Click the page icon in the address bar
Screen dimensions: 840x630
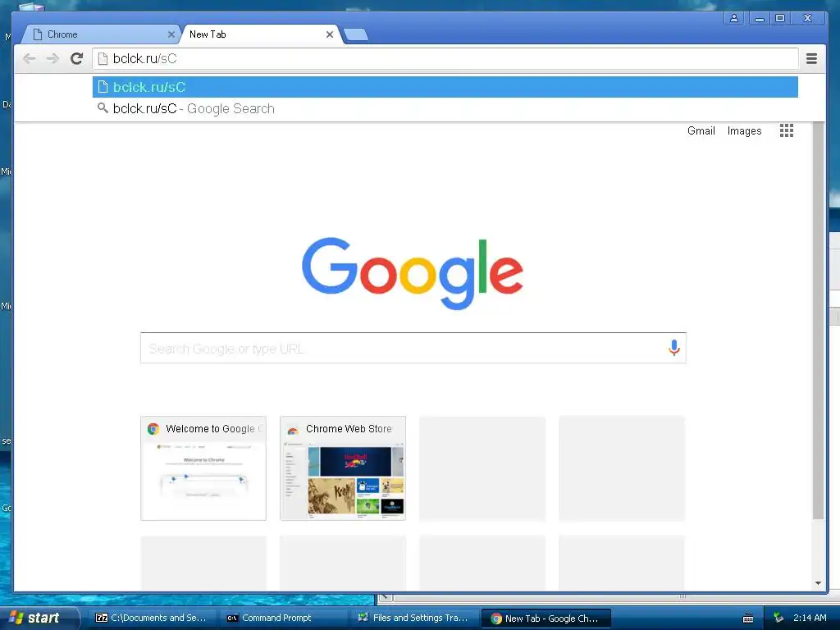(x=103, y=58)
